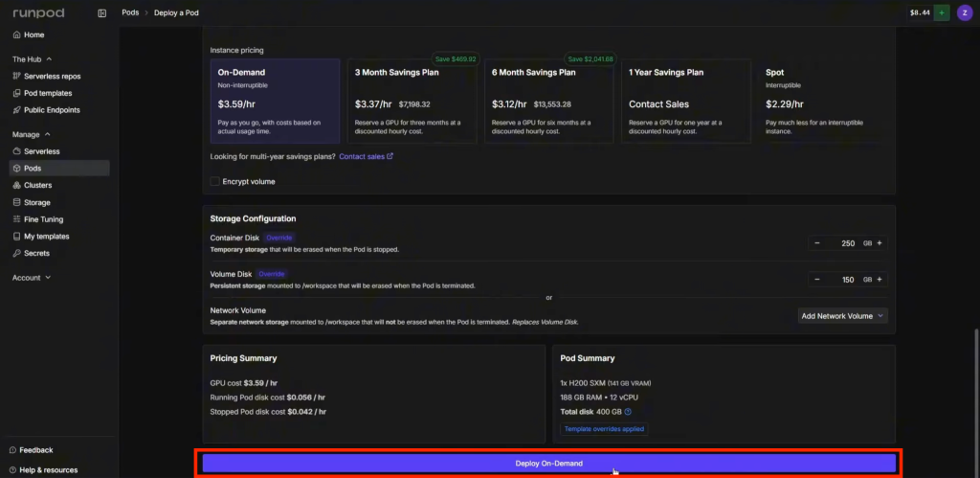
Task: Select the Spot pricing card
Action: pos(822,102)
